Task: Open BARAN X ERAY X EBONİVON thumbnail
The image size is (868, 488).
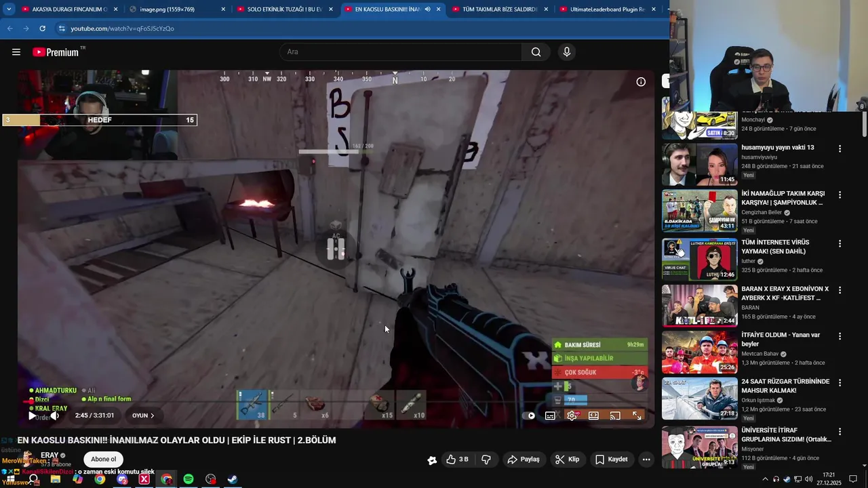Action: tap(699, 306)
